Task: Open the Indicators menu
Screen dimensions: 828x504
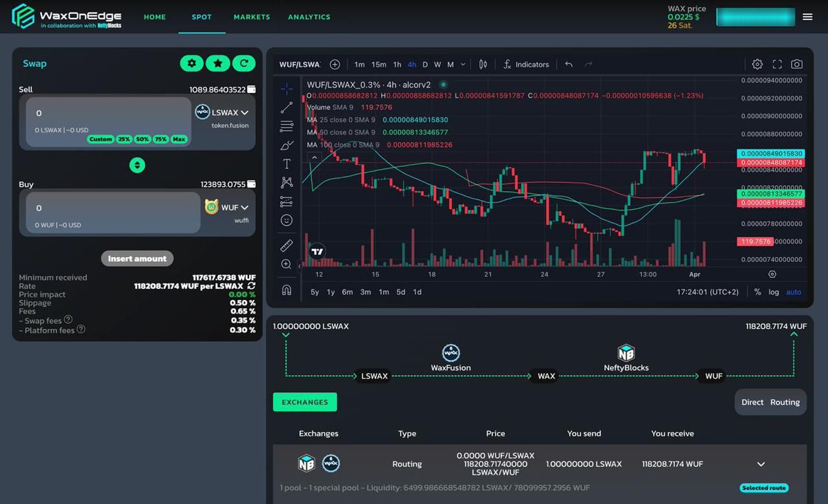Action: [x=526, y=64]
